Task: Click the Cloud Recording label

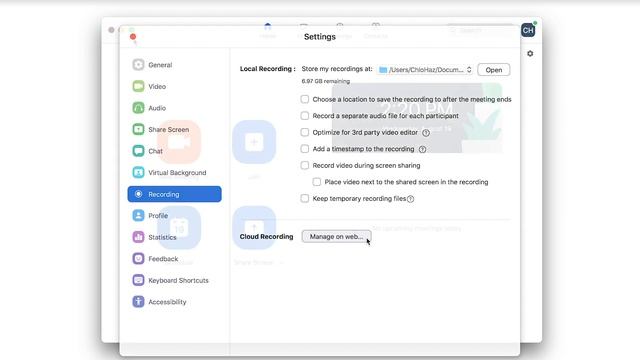Action: pyautogui.click(x=266, y=236)
